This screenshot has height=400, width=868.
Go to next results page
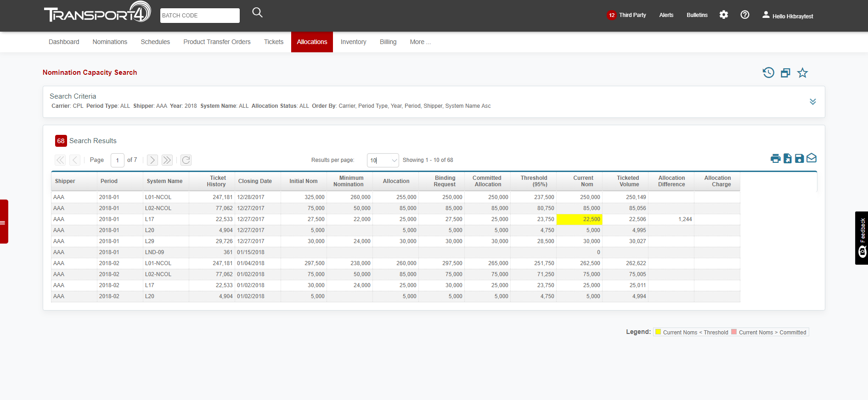tap(152, 160)
